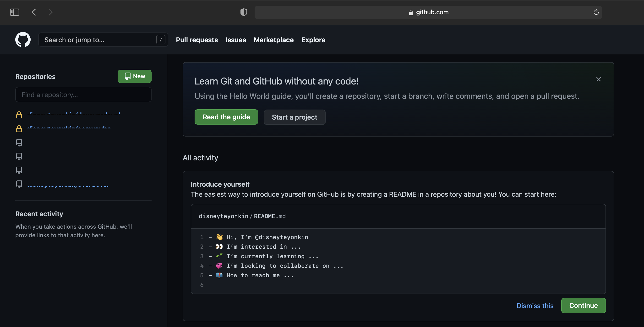644x327 pixels.
Task: Focus the Find a repository field
Action: (83, 95)
